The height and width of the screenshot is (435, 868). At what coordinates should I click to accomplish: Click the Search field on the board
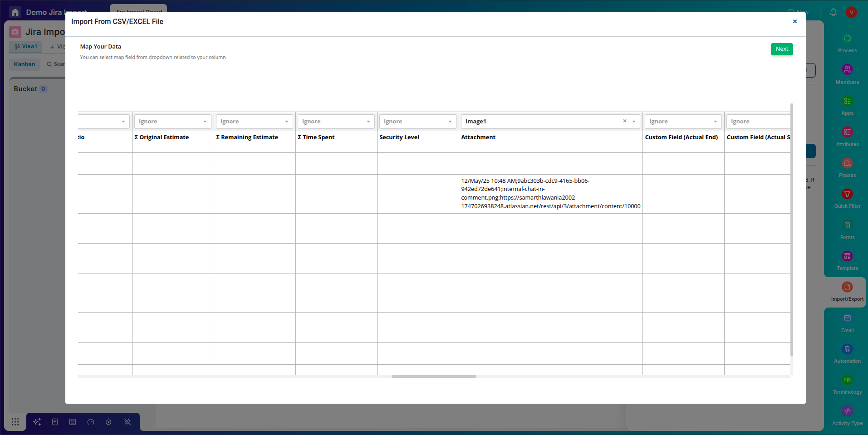(x=56, y=64)
